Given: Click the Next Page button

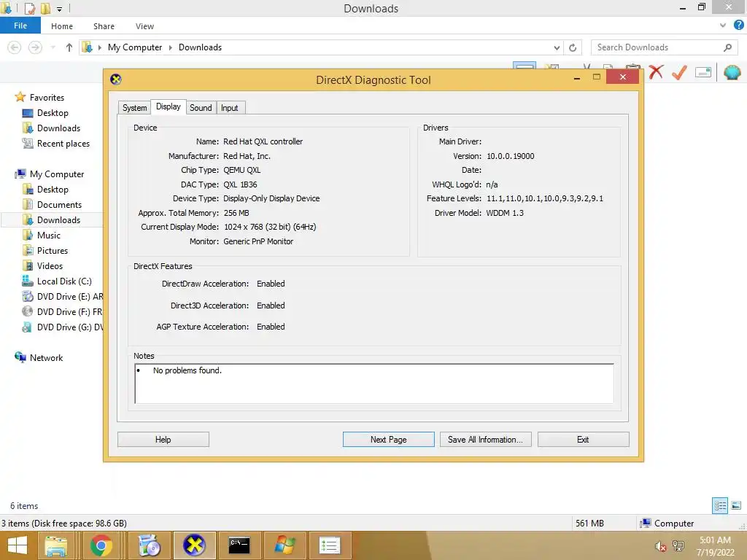Looking at the screenshot, I should pos(388,440).
